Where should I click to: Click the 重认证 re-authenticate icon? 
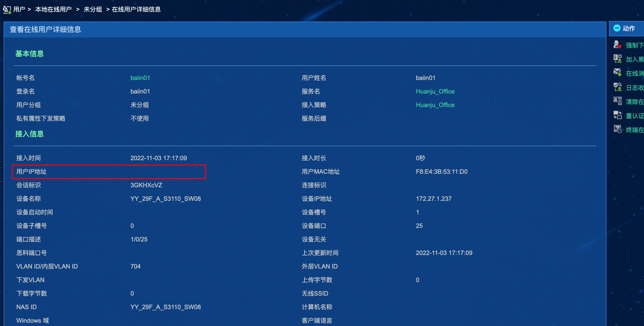[x=617, y=115]
